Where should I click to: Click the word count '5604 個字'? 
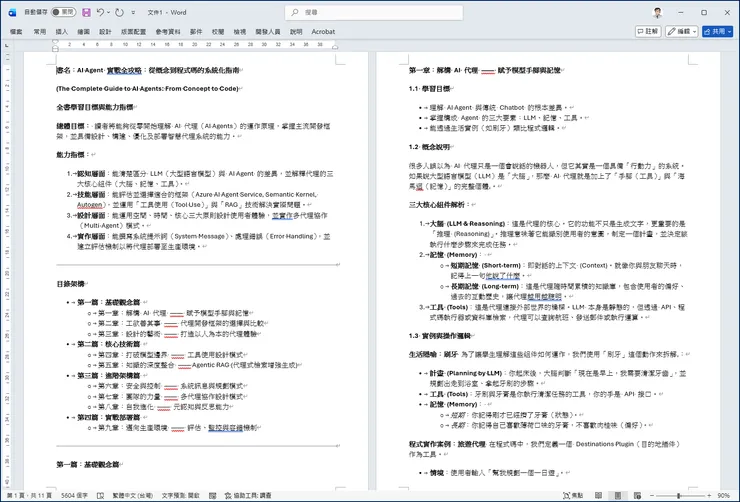(74, 495)
